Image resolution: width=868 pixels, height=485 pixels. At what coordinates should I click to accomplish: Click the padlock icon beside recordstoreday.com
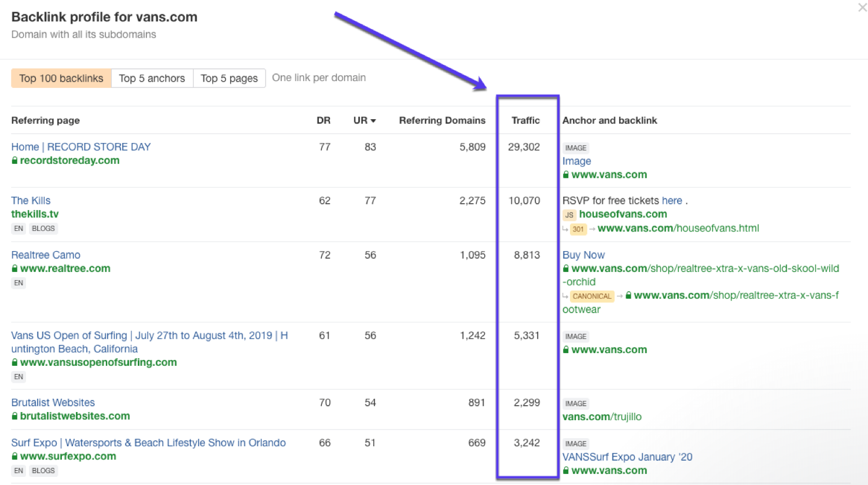[14, 160]
